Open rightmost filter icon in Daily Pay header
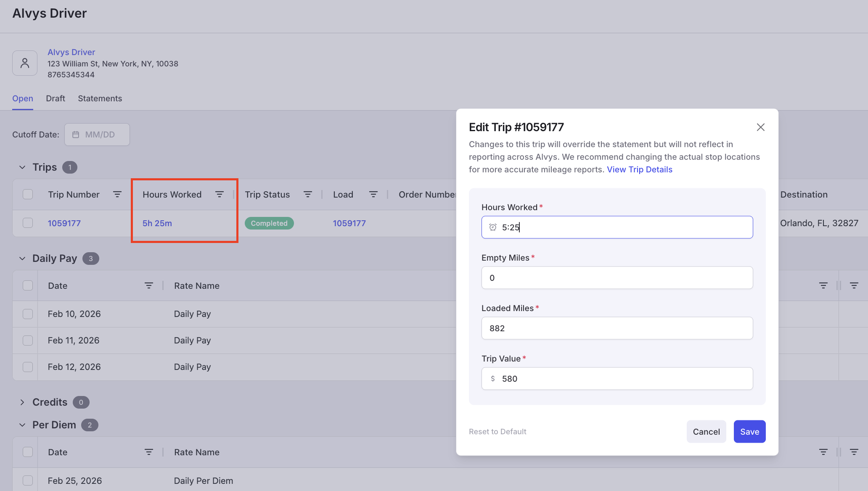Viewport: 868px width, 491px height. coord(854,285)
